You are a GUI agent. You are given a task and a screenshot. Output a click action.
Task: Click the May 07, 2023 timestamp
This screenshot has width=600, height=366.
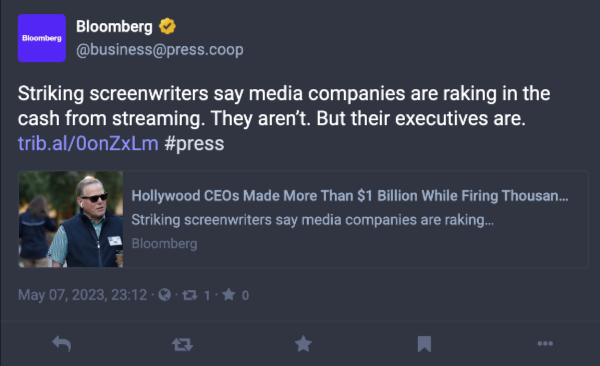pos(82,295)
